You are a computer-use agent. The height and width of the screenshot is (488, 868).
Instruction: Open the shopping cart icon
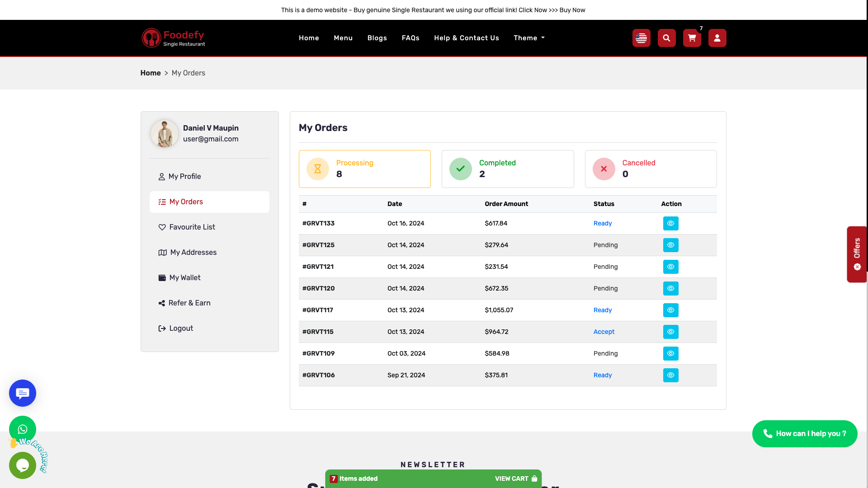[692, 38]
